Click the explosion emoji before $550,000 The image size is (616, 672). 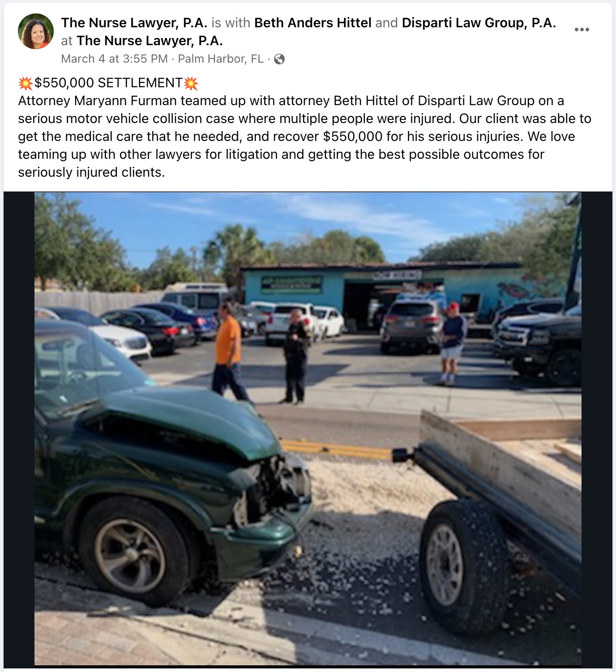coord(26,83)
